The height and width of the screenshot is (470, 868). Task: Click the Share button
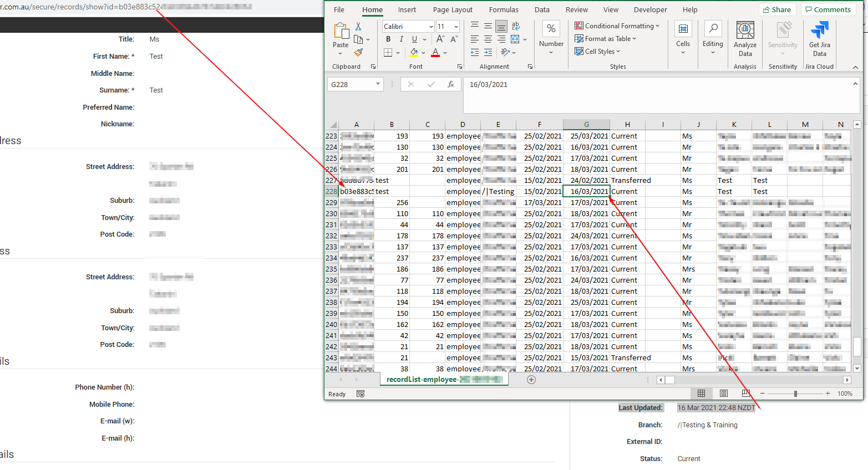pyautogui.click(x=777, y=9)
